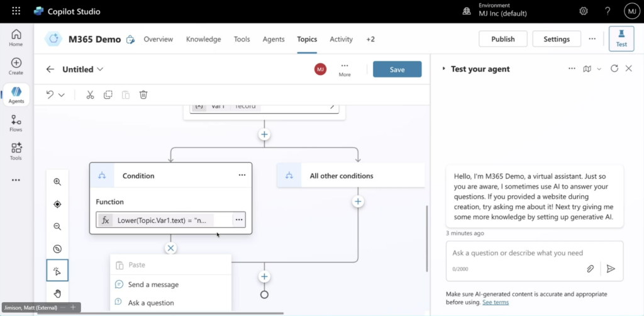Open the Overview tab
This screenshot has width=644, height=316.
[x=158, y=39]
